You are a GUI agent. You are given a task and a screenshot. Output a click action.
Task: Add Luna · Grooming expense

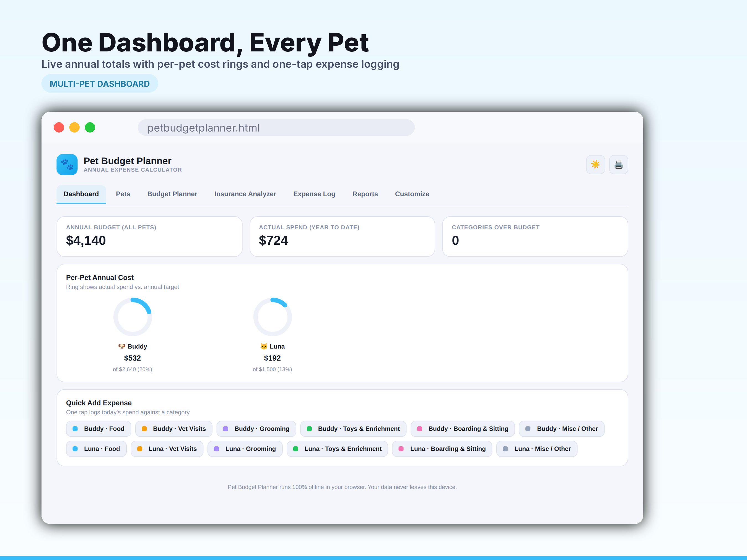[245, 449]
